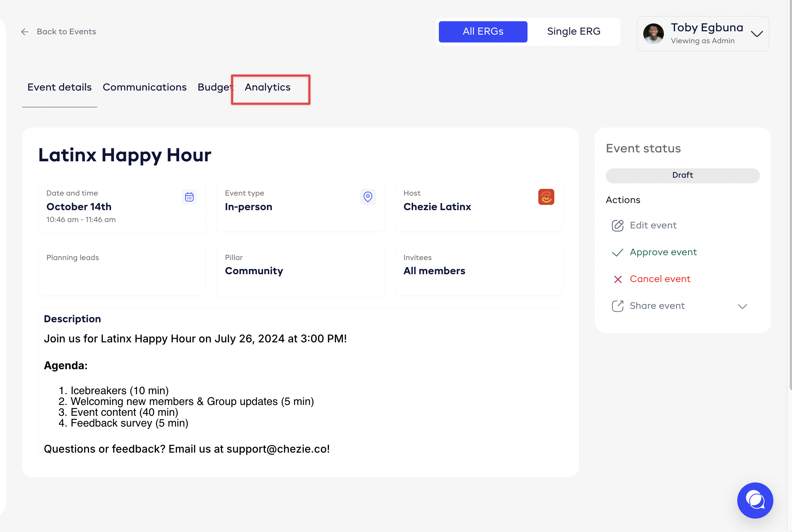Click Approve event action
The height and width of the screenshot is (532, 792).
tap(663, 252)
